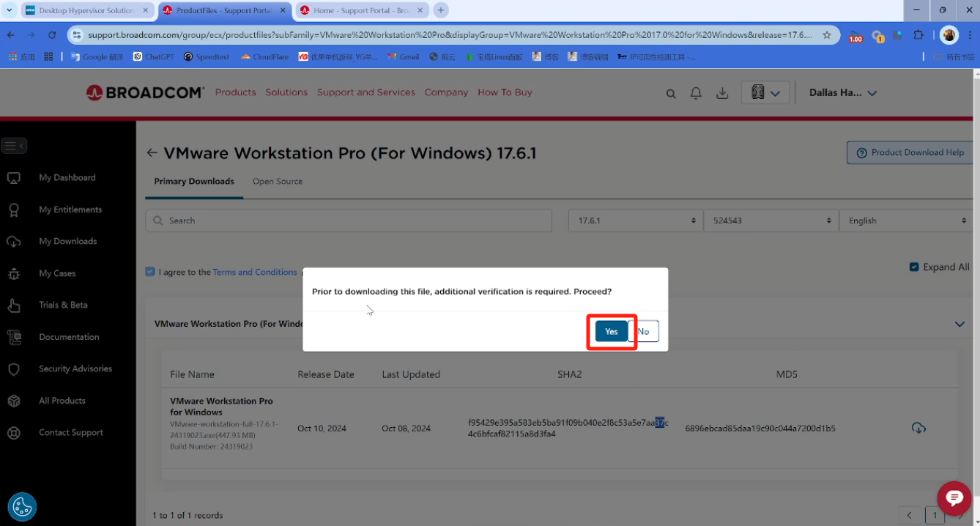Bookmark this page with star icon

[x=827, y=34]
